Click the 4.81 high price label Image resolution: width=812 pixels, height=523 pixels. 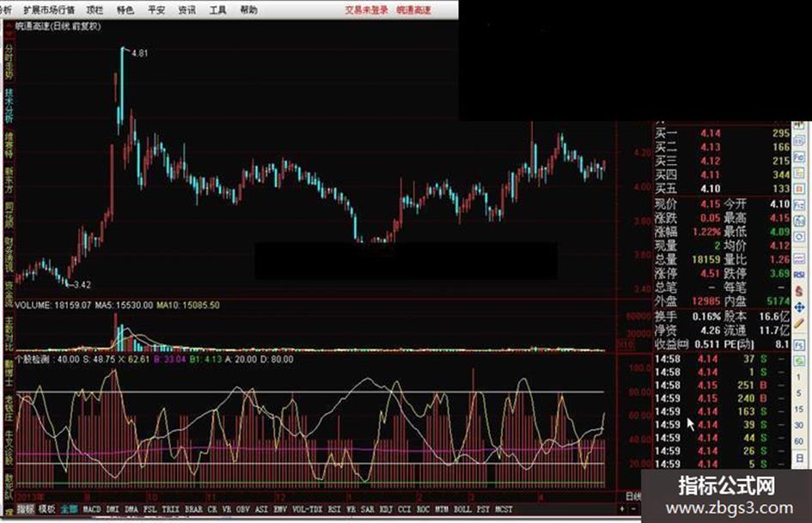[x=140, y=53]
